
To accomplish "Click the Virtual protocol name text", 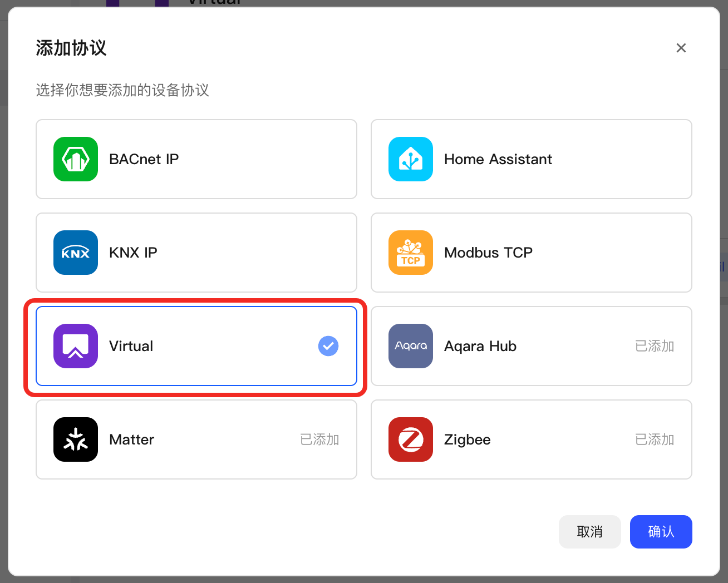I will click(x=131, y=346).
